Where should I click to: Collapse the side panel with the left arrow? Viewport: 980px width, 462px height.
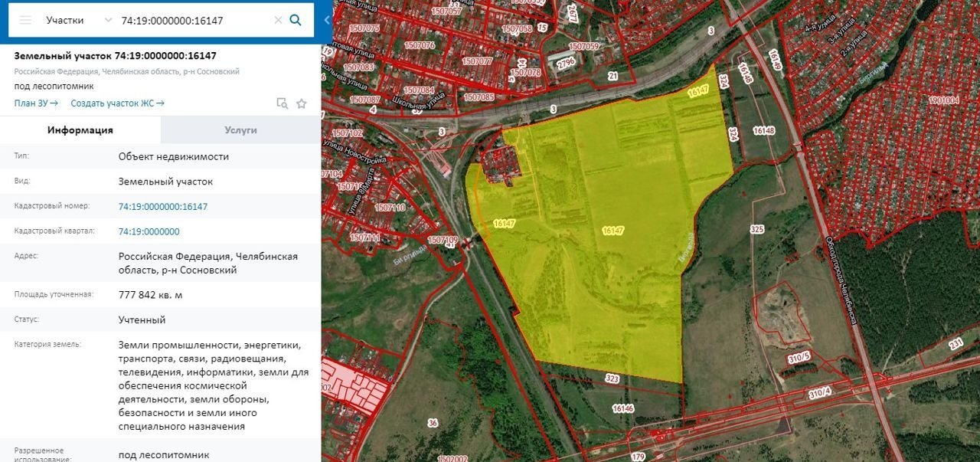(x=327, y=20)
